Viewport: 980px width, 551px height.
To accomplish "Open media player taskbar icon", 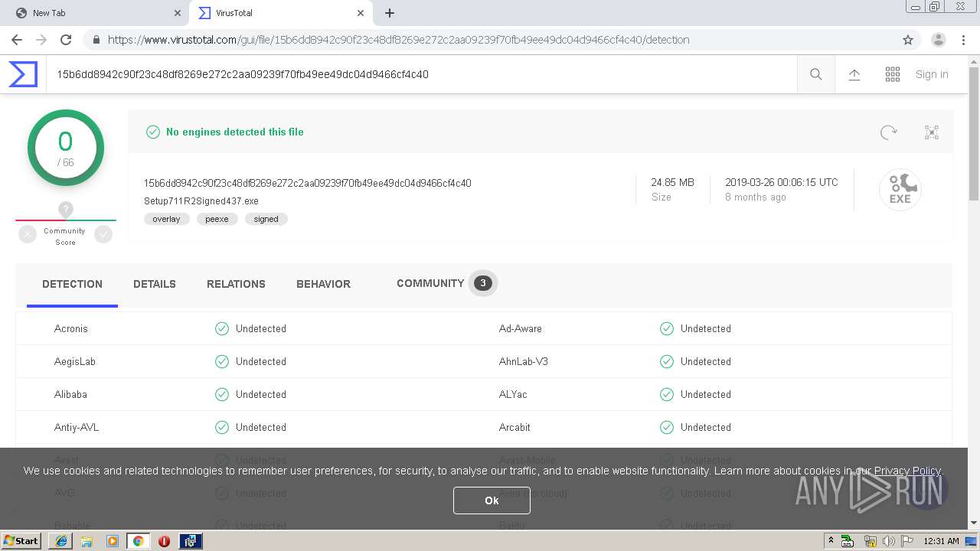I will coord(113,541).
